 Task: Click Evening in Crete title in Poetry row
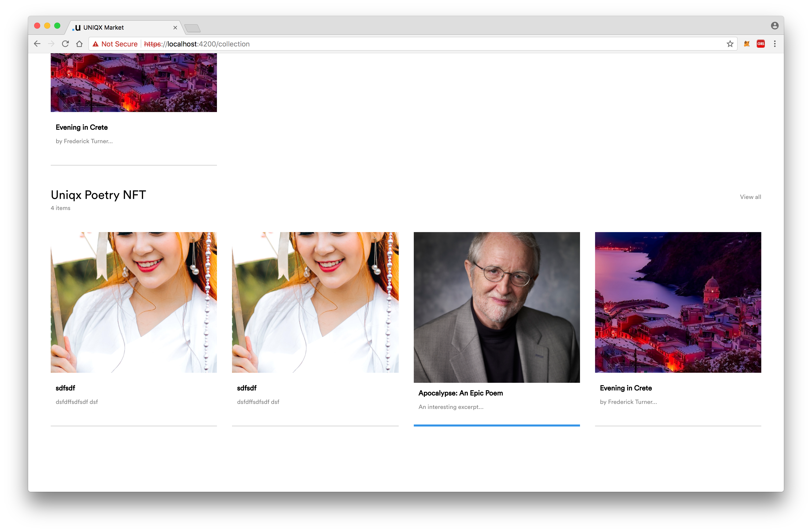coord(625,388)
